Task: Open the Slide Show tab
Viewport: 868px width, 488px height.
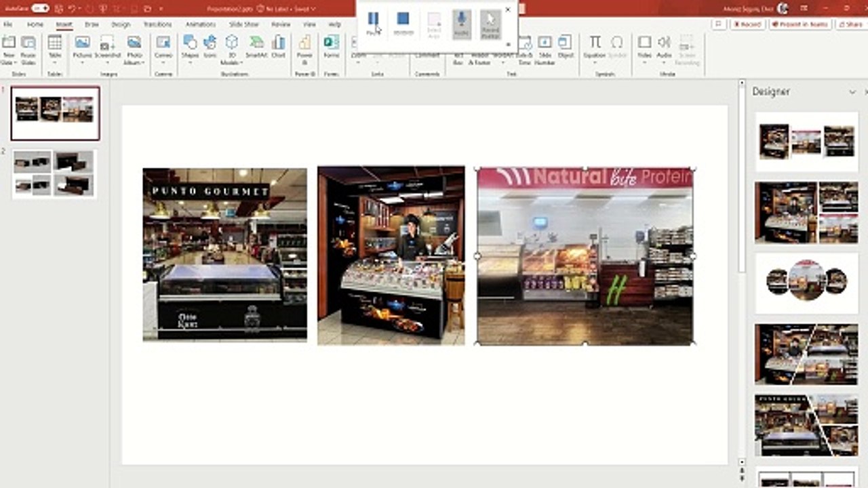Action: [244, 24]
